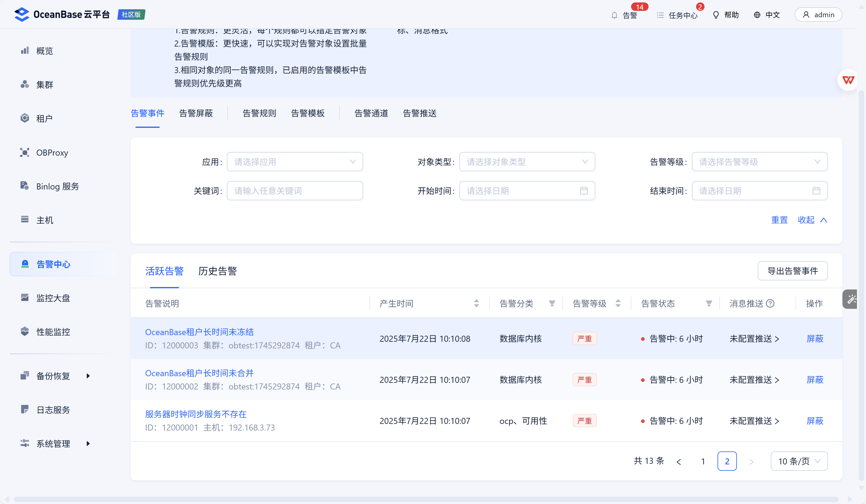866x504 pixels.
Task: Open the Task Center list icon
Action: click(x=660, y=15)
